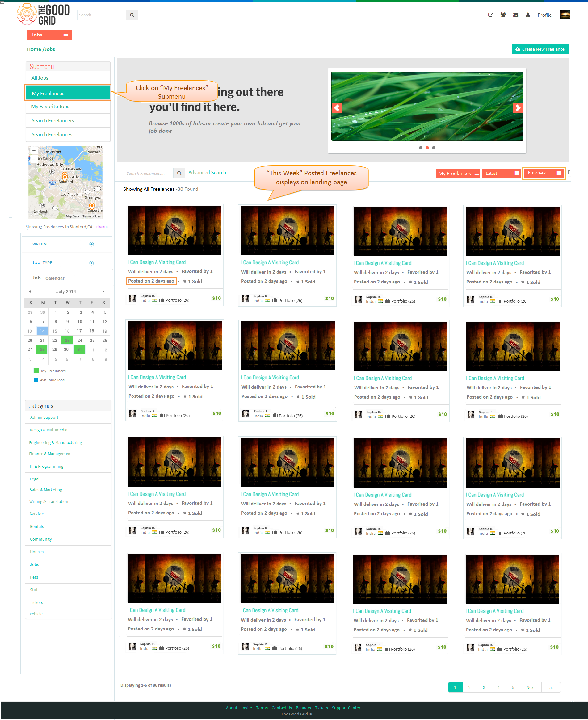
Task: Click the profile avatar picture
Action: click(x=565, y=15)
